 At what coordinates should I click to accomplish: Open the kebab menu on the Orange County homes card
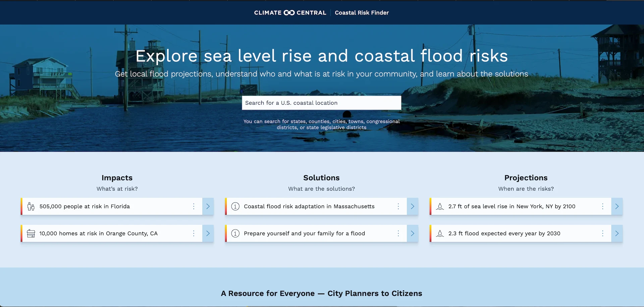[x=194, y=233]
